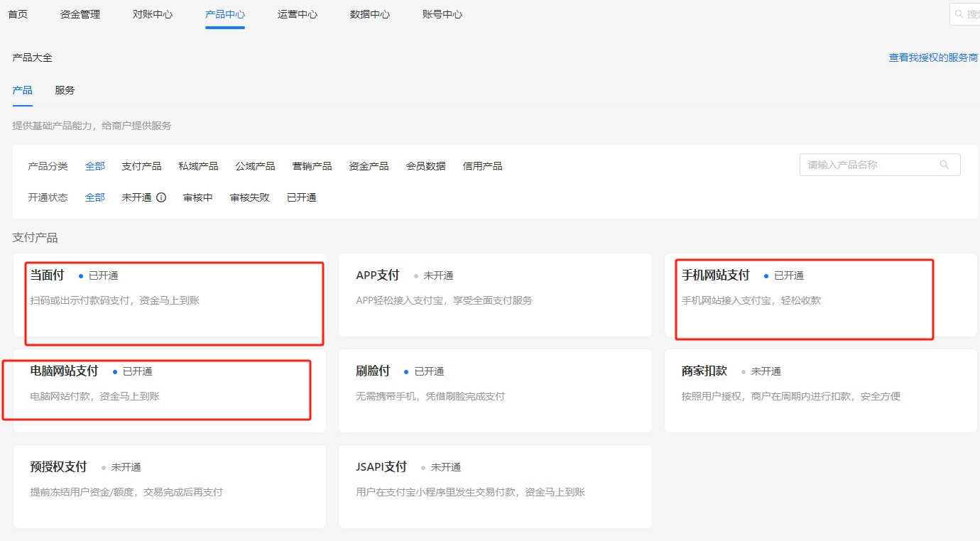Click the info icon next to 未开通
980x541 pixels.
coord(161,197)
